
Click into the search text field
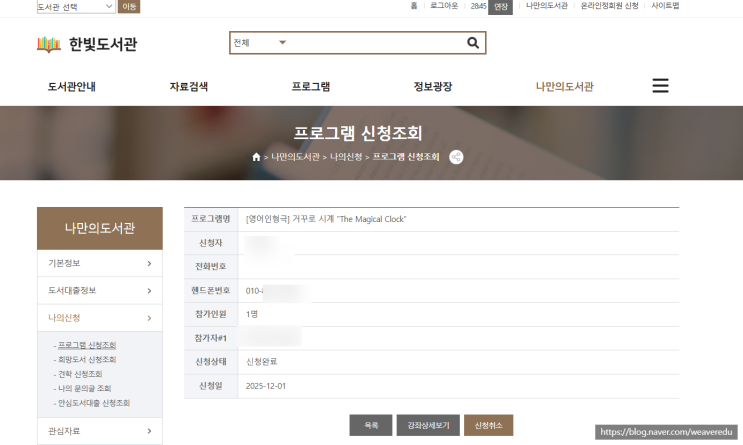pos(377,43)
